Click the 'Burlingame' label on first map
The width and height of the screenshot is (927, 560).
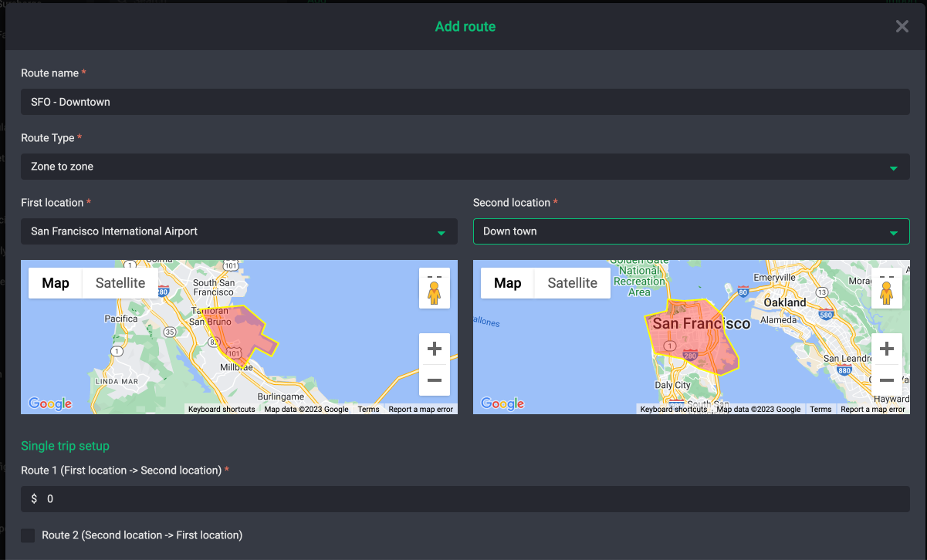coord(281,396)
